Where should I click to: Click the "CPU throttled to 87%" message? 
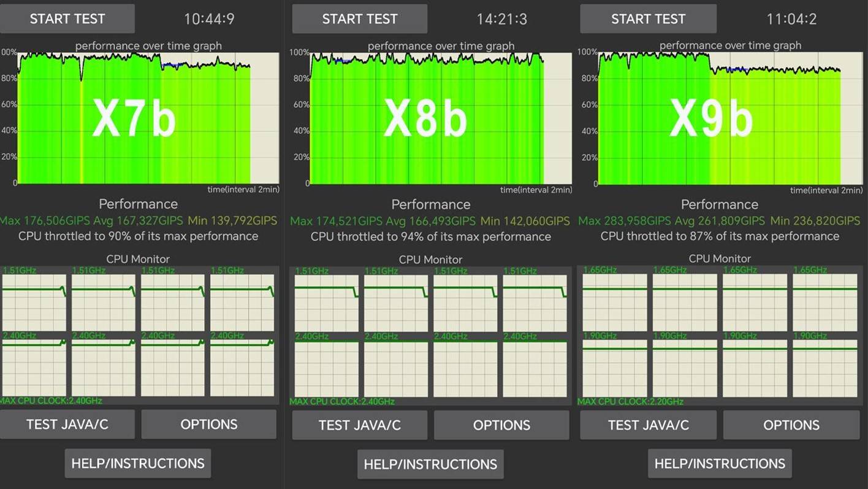pyautogui.click(x=720, y=236)
